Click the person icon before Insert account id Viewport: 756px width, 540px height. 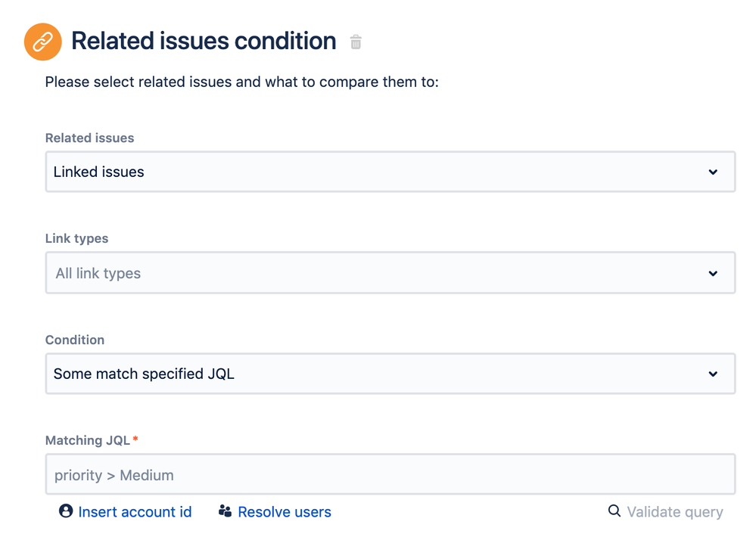[x=66, y=511]
